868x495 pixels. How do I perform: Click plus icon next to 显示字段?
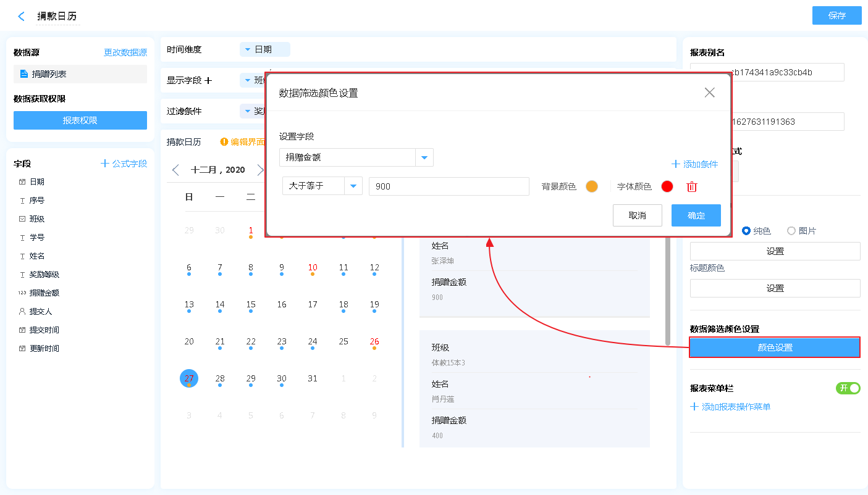(208, 80)
